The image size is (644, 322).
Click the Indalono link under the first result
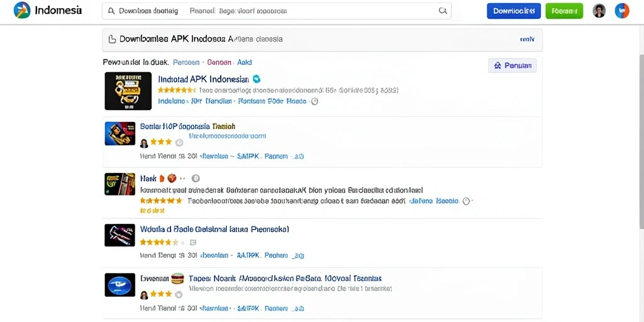click(x=173, y=101)
